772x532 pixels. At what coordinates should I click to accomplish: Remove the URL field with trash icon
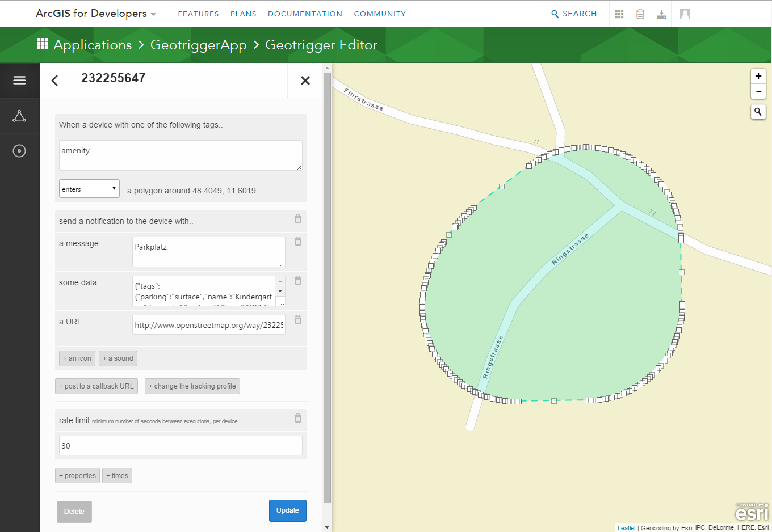(298, 319)
